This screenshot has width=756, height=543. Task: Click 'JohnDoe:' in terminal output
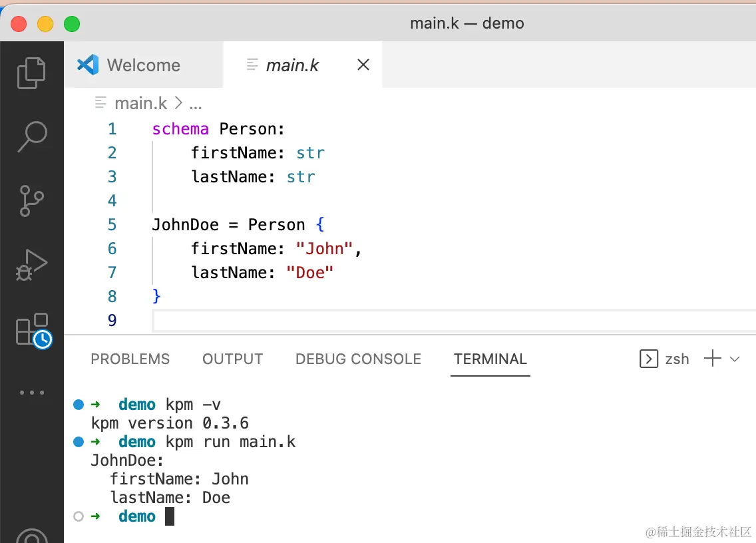click(127, 460)
